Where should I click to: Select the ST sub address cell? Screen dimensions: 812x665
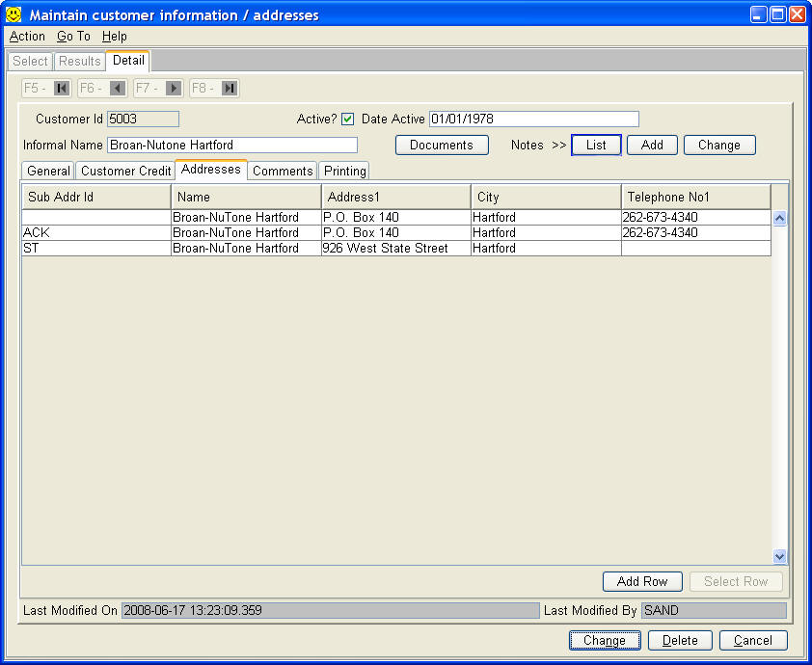click(x=96, y=249)
